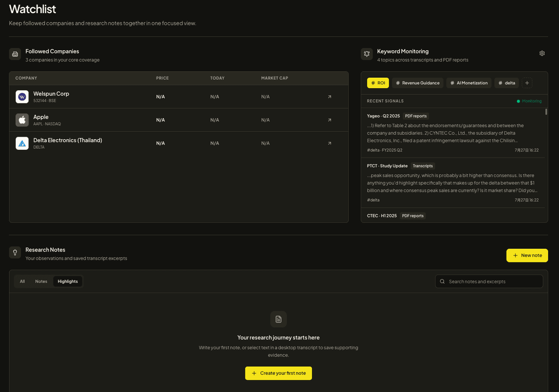Click the TODAY column header

[217, 78]
